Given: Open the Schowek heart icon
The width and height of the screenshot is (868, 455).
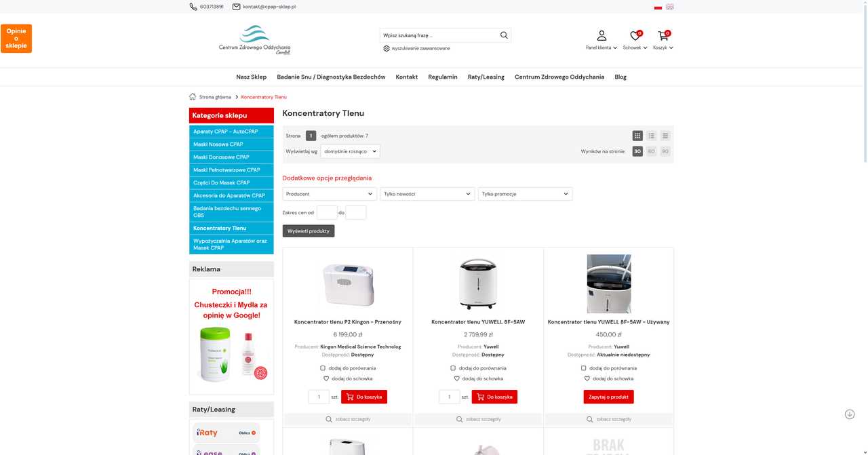Looking at the screenshot, I should 635,35.
